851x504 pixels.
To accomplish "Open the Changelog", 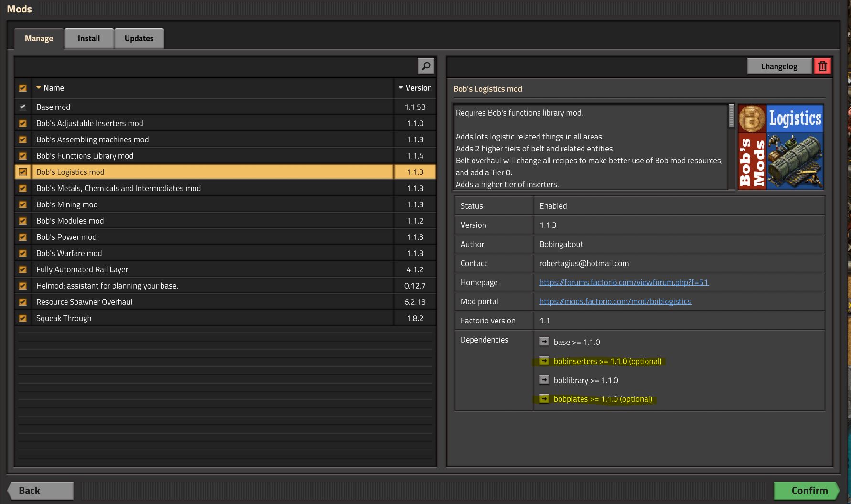I will point(779,66).
